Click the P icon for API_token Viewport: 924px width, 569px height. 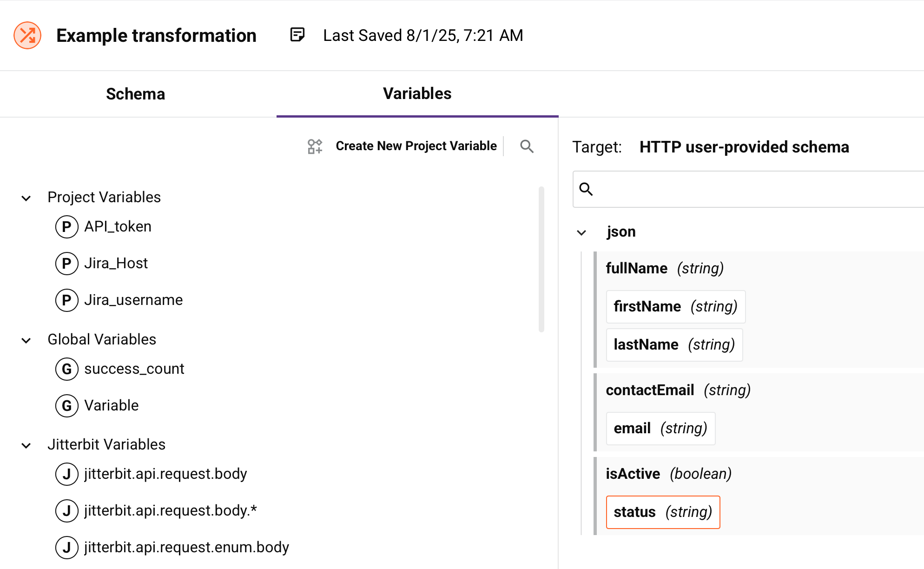click(67, 227)
